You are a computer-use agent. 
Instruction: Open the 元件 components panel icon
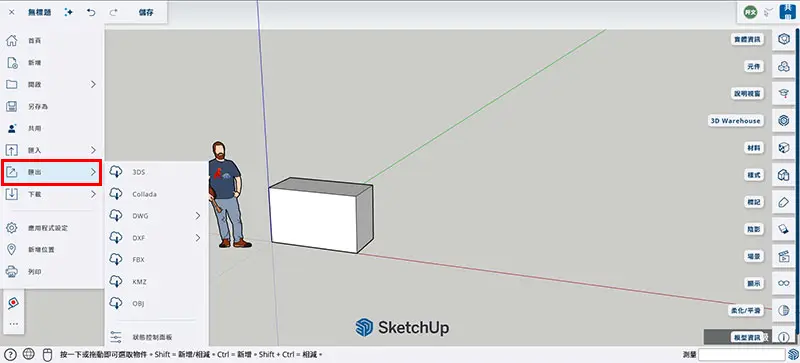coord(784,66)
